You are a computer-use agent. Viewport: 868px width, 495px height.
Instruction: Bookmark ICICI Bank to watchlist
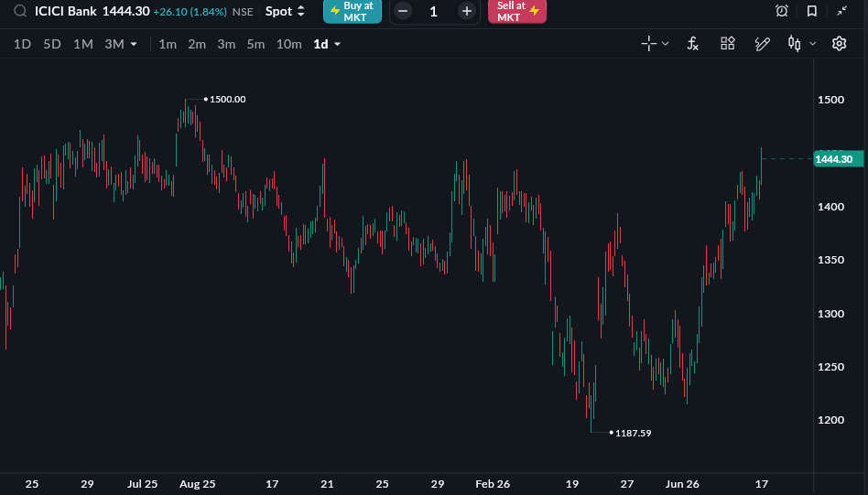pos(811,11)
